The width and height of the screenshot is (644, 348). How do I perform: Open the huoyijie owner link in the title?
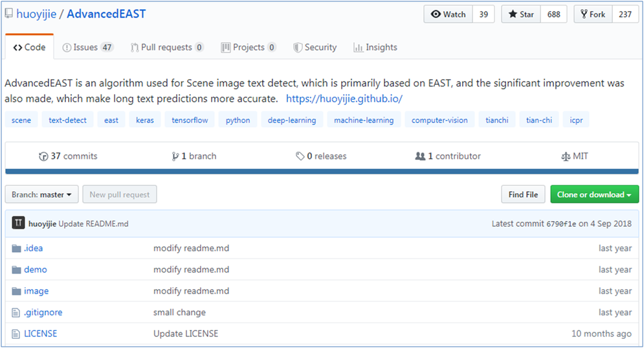point(36,14)
